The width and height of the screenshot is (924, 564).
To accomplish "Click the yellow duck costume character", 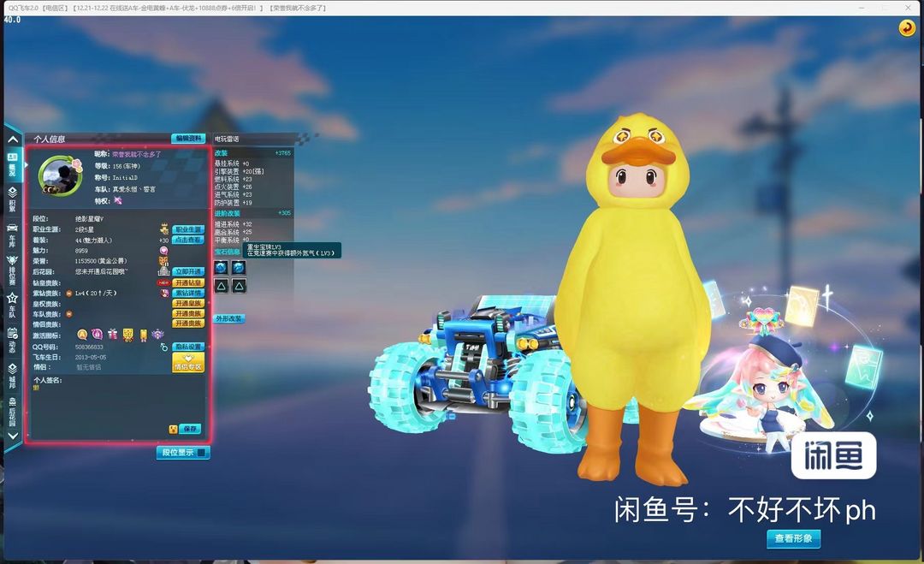I will (x=633, y=300).
